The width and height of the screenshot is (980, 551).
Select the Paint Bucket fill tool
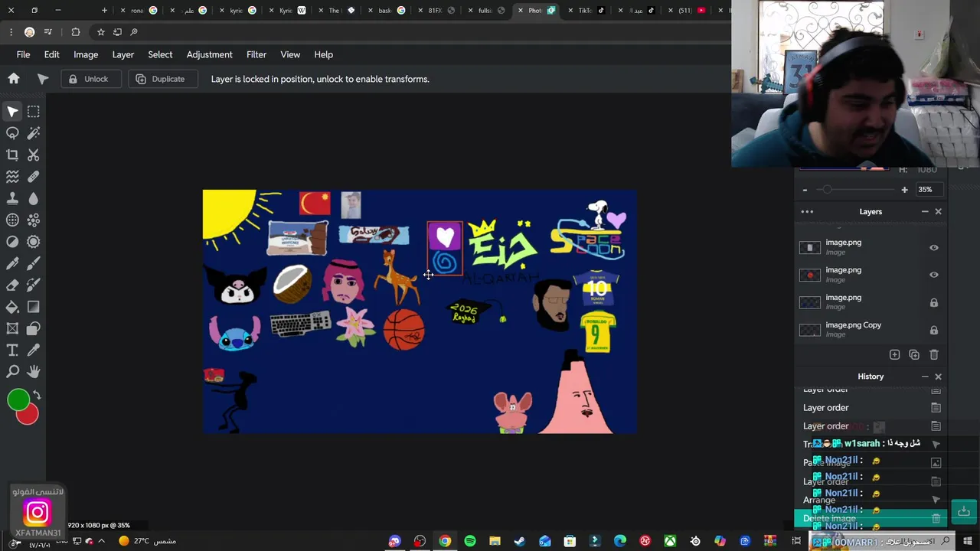(12, 307)
